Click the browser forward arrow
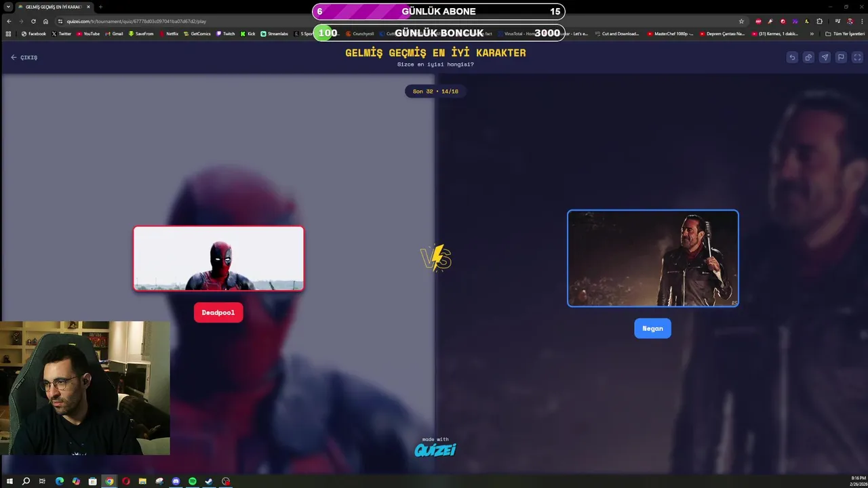Screen dimensions: 868x488 point(21,21)
